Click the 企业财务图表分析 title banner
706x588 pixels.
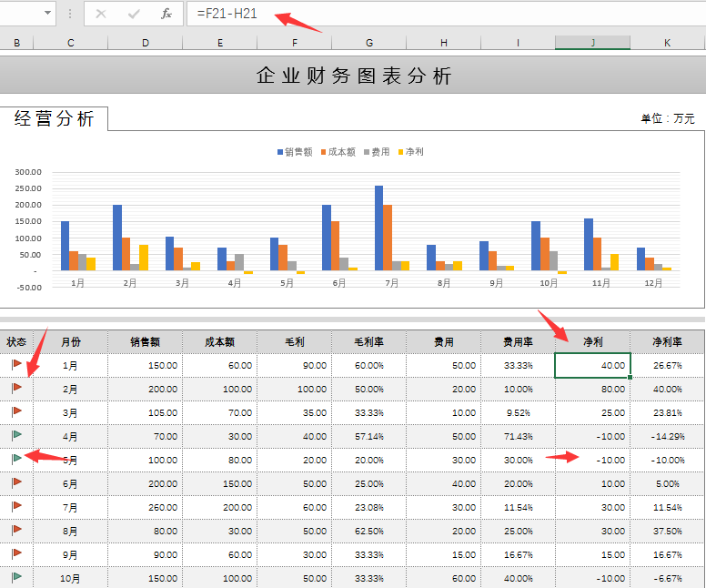click(x=353, y=76)
